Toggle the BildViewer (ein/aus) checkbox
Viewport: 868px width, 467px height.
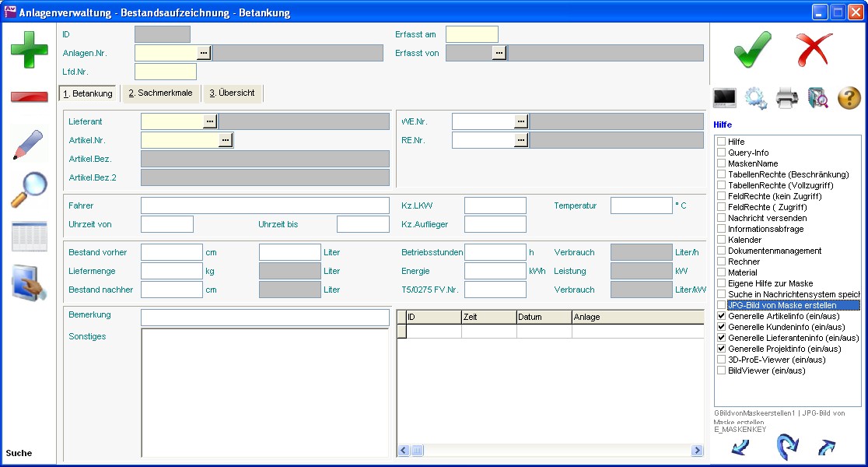pyautogui.click(x=722, y=371)
